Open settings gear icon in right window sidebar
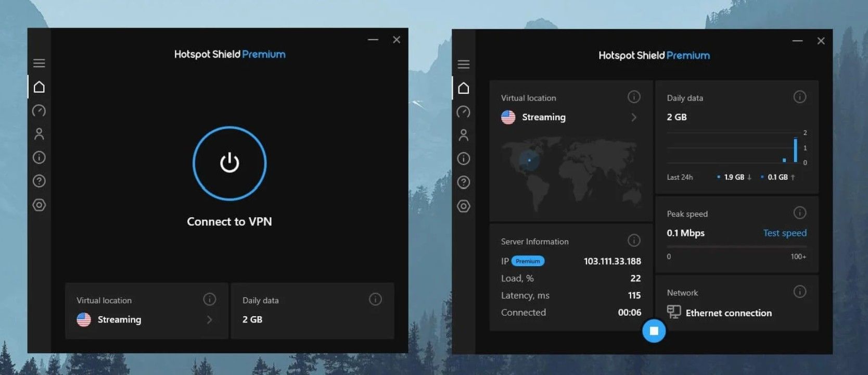Screen dimensions: 868x375 pyautogui.click(x=463, y=206)
